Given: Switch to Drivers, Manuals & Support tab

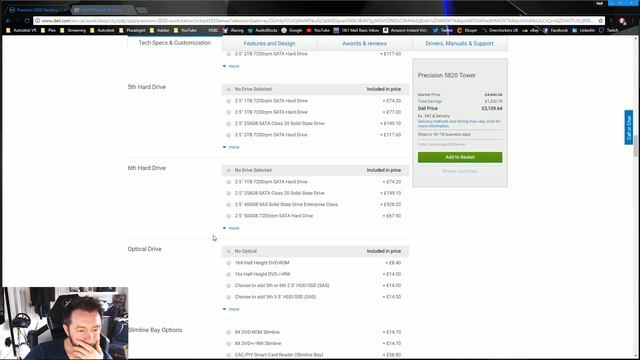Looking at the screenshot, I should click(x=460, y=43).
